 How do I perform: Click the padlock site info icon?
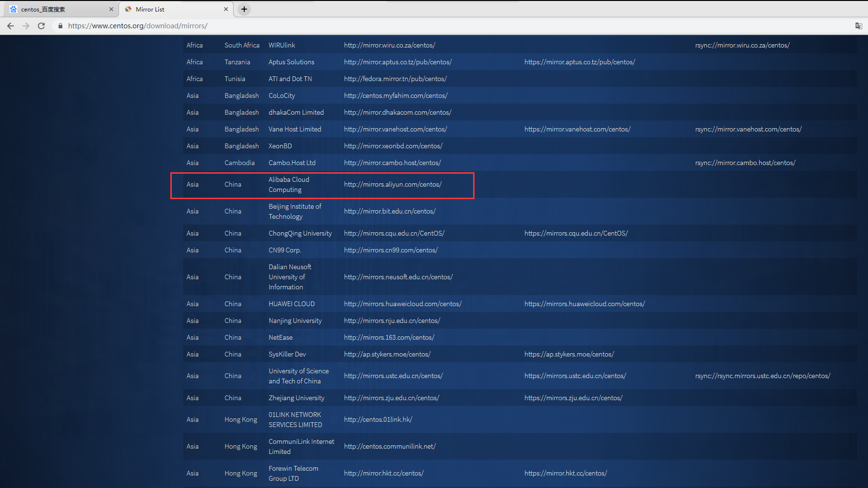coord(60,26)
